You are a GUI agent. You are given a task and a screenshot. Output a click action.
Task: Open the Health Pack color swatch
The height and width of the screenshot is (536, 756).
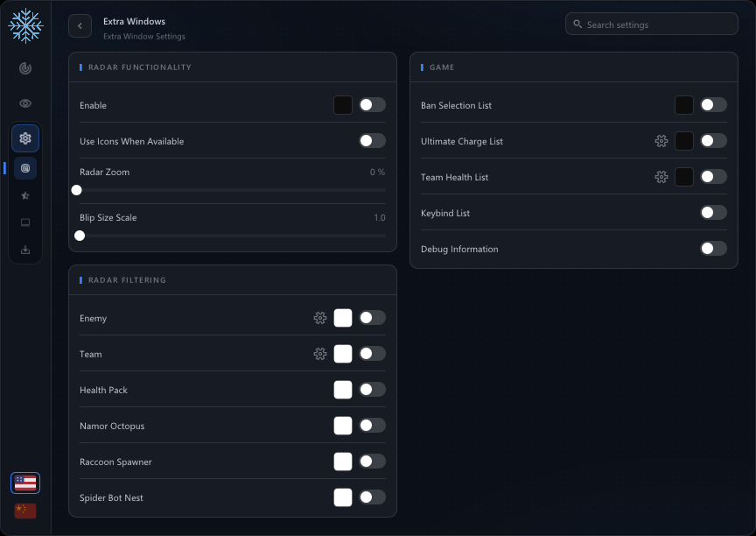point(343,390)
